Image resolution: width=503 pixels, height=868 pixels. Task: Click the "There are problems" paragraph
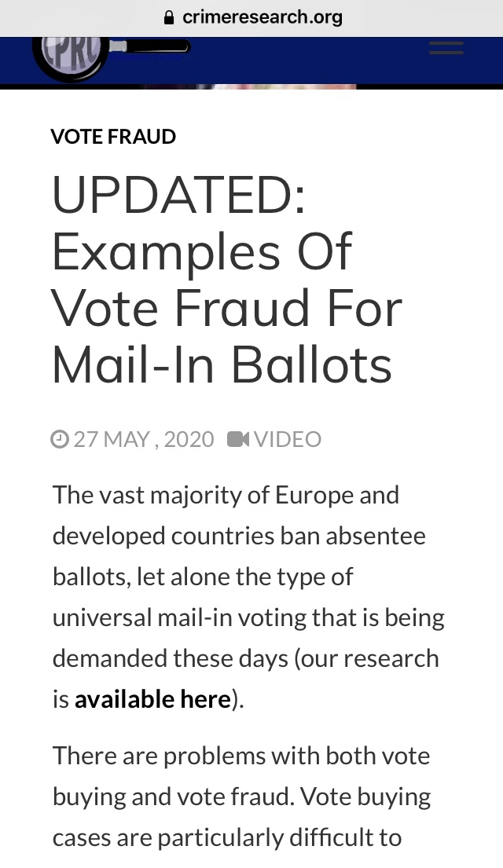[x=241, y=797]
